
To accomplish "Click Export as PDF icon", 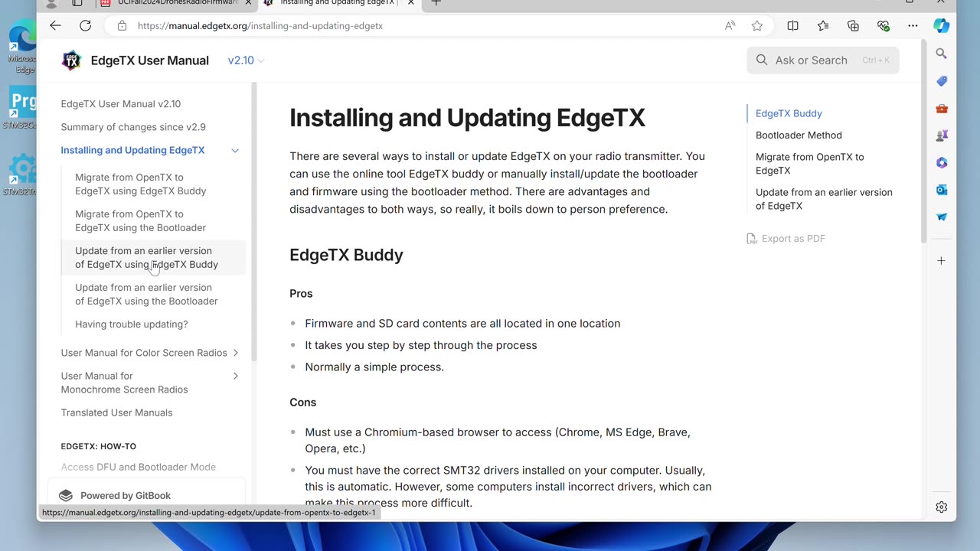I will [751, 239].
